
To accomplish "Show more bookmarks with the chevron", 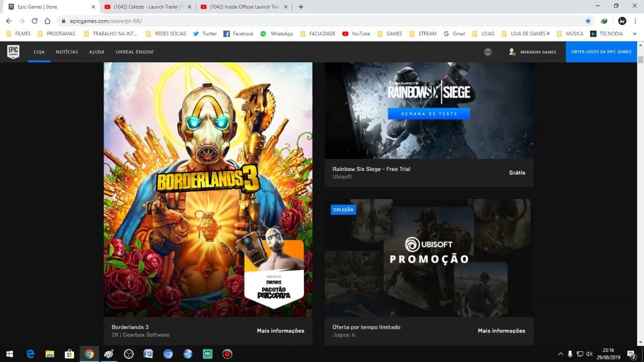I will tap(634, 34).
